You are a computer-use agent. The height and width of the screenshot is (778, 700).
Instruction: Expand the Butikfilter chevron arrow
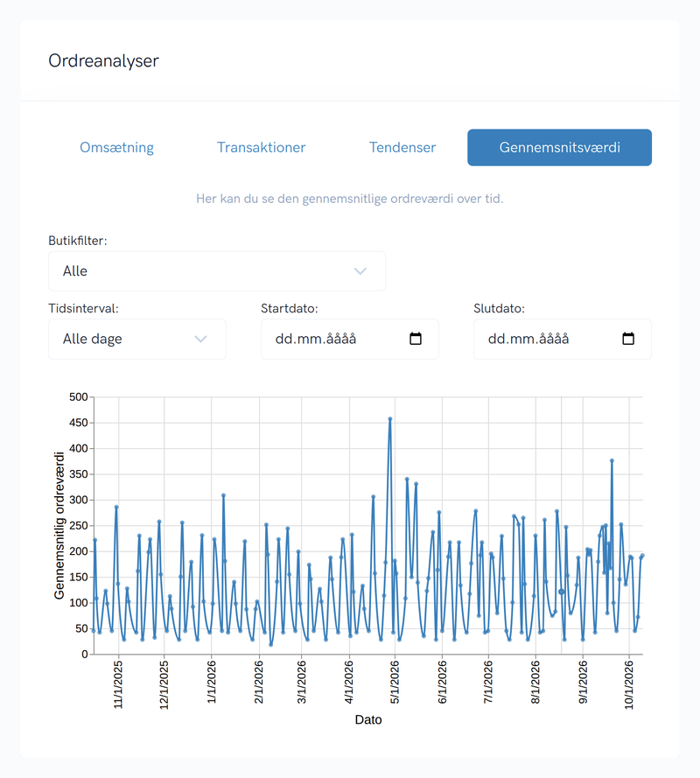click(x=360, y=271)
